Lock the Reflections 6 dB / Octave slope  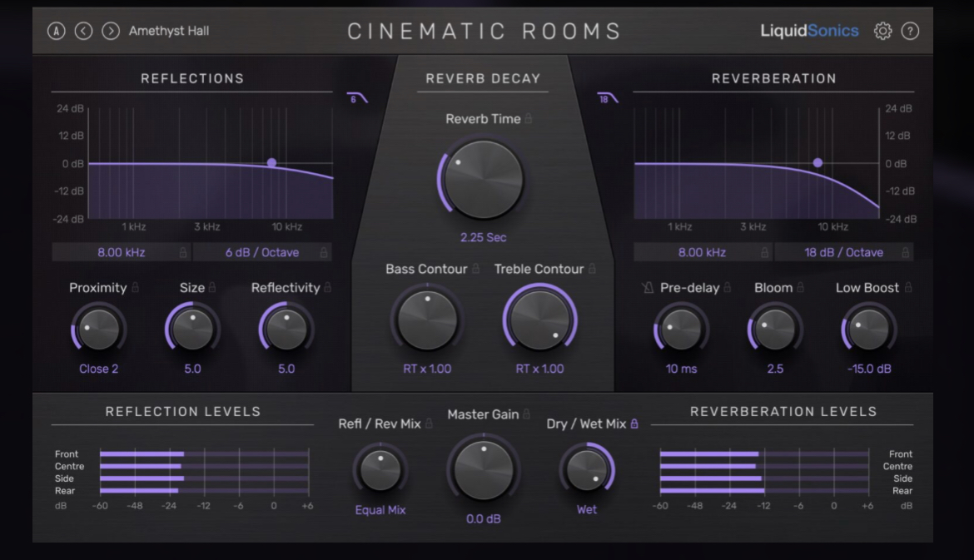tap(324, 252)
